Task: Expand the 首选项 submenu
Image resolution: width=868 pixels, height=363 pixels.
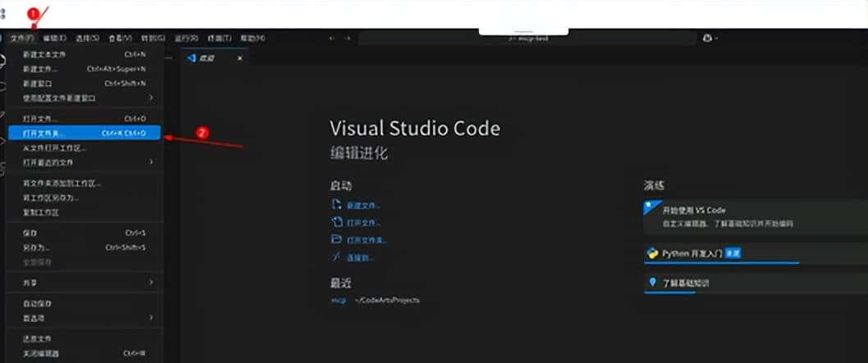Action: pos(151,317)
